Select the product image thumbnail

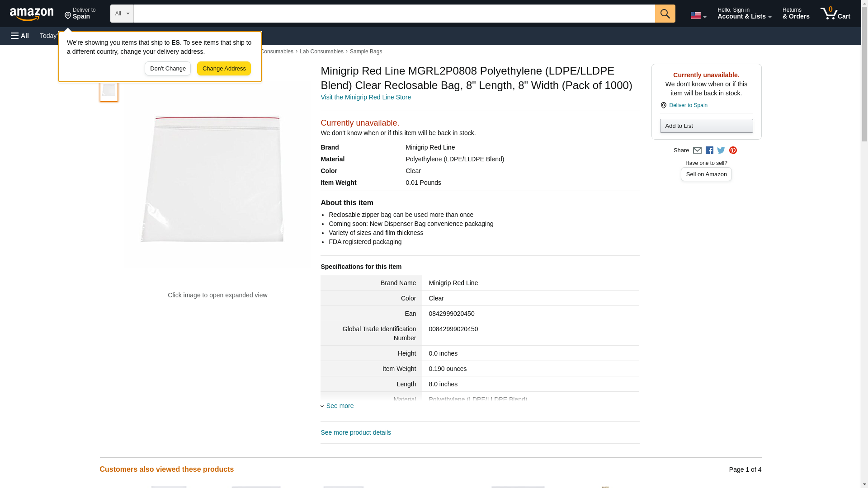pyautogui.click(x=109, y=91)
